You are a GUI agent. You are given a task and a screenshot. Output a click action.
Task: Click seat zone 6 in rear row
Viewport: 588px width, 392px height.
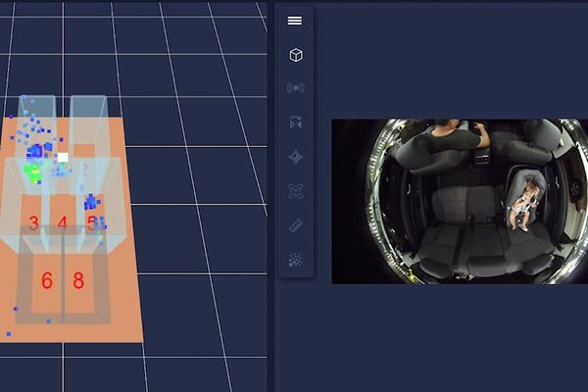46,281
